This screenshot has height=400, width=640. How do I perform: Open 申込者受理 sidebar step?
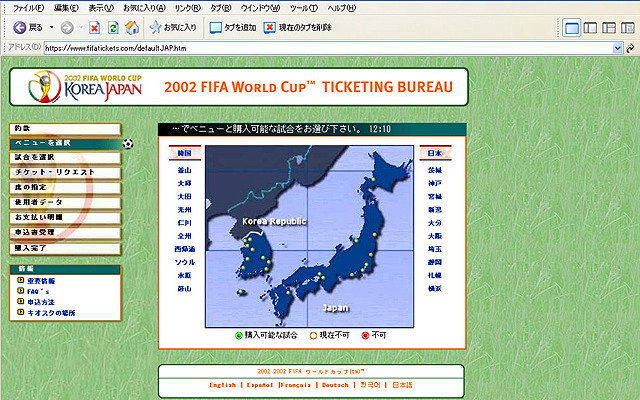[x=65, y=233]
